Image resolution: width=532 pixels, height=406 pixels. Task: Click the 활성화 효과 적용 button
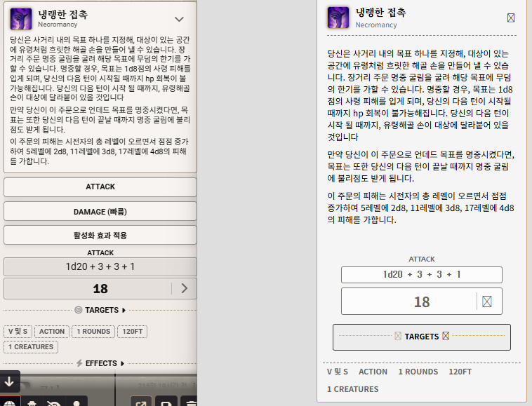[100, 235]
